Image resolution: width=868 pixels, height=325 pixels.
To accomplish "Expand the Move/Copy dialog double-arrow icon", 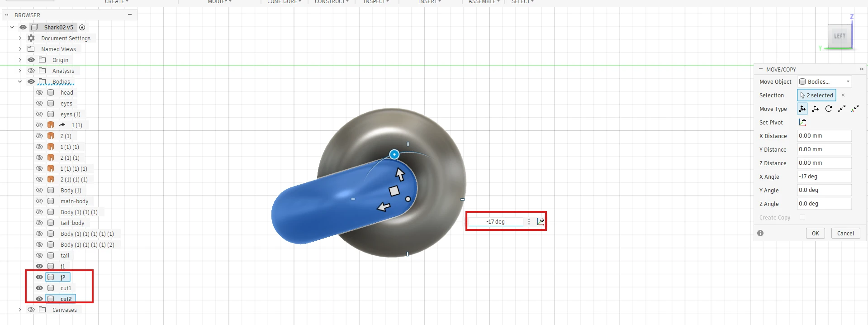I will pyautogui.click(x=862, y=69).
